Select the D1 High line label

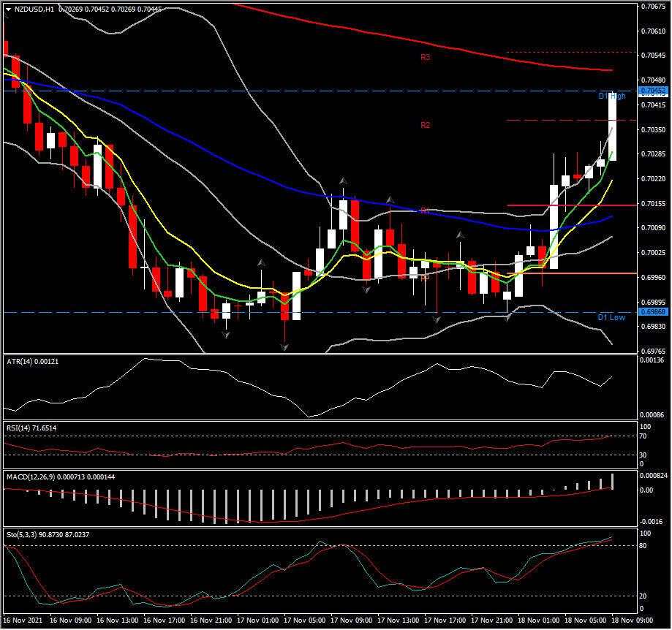(611, 96)
